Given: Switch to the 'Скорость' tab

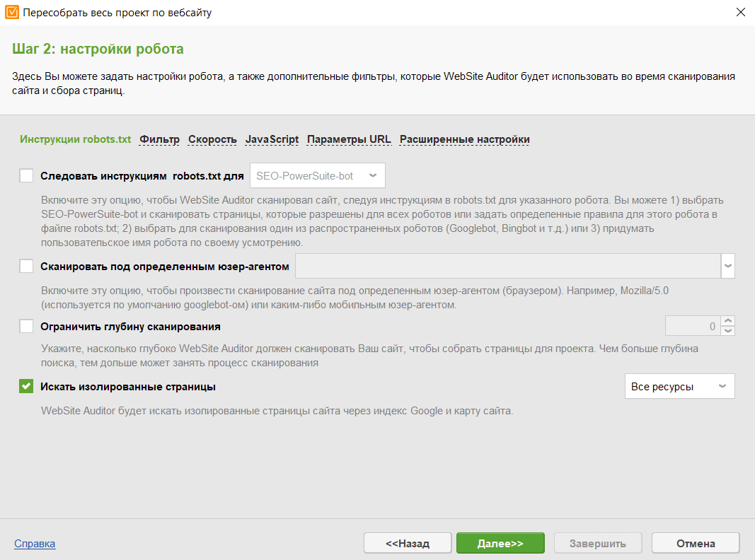Looking at the screenshot, I should tap(212, 139).
